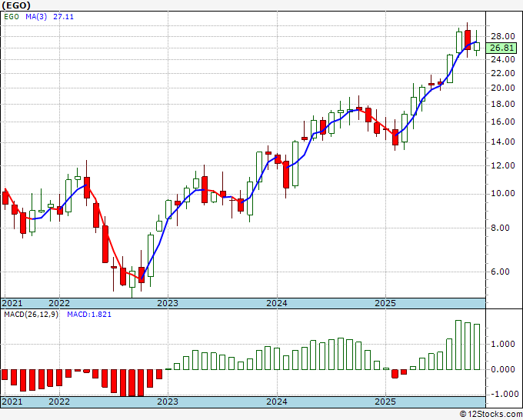Click the 22.00 price axis label

click(503, 73)
